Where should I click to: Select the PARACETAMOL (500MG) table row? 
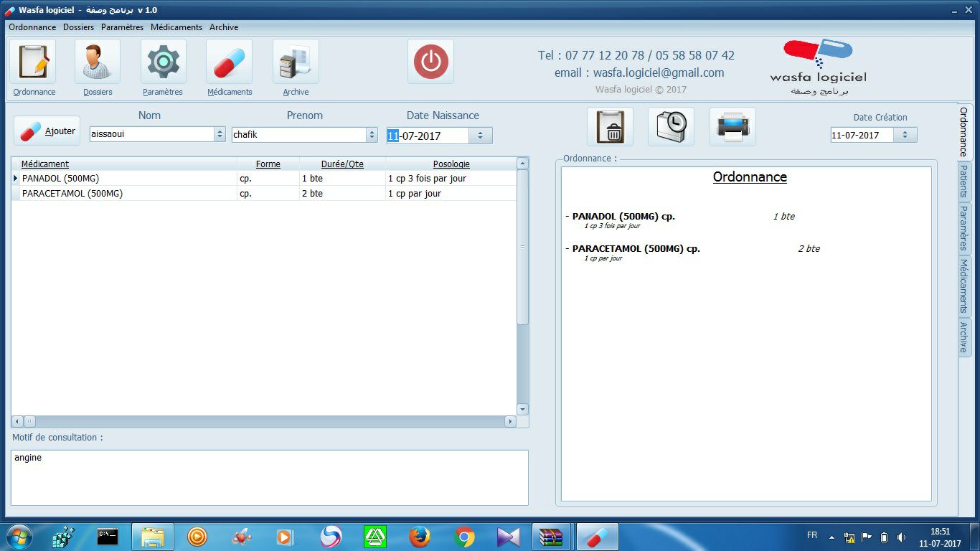click(x=264, y=193)
